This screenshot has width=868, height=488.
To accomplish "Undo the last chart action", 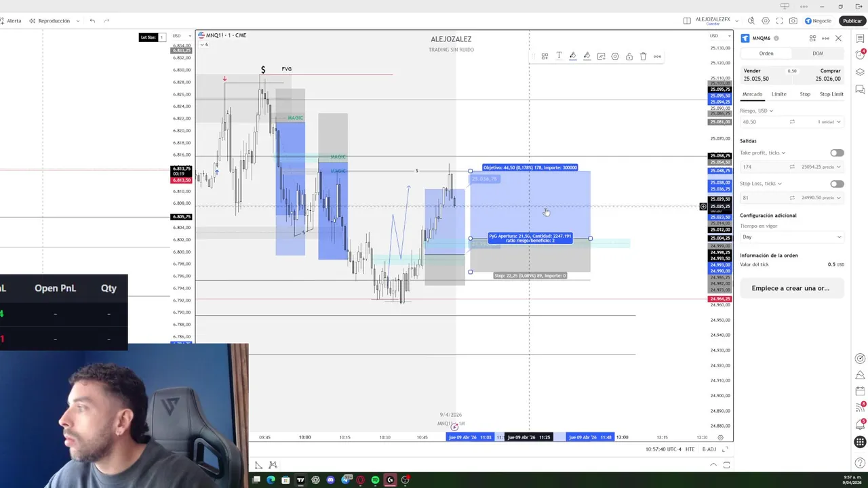I will point(92,21).
